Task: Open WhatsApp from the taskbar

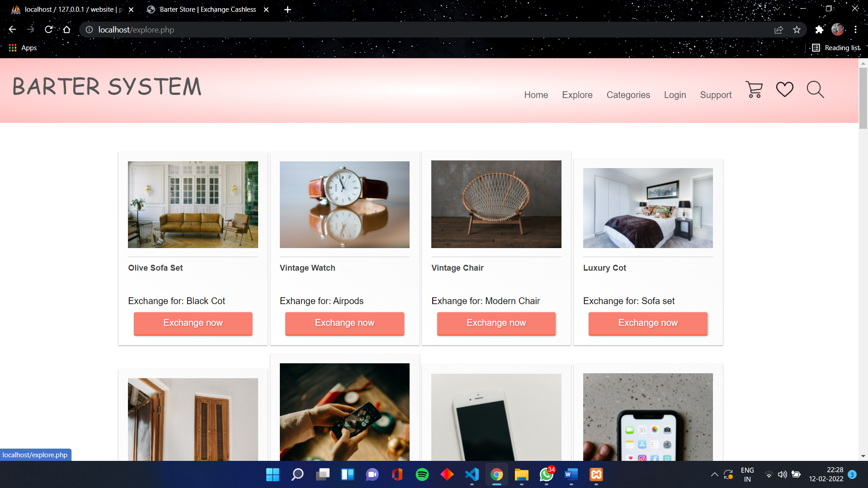Action: pos(546,474)
